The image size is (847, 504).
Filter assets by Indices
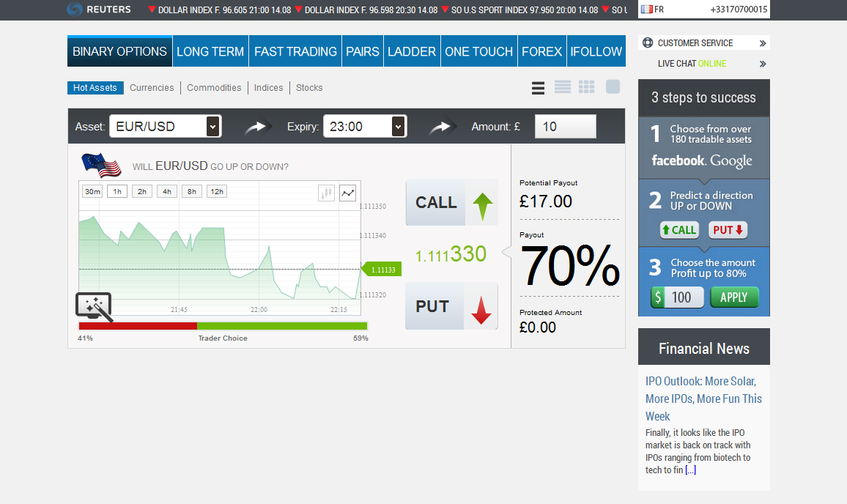pyautogui.click(x=268, y=87)
